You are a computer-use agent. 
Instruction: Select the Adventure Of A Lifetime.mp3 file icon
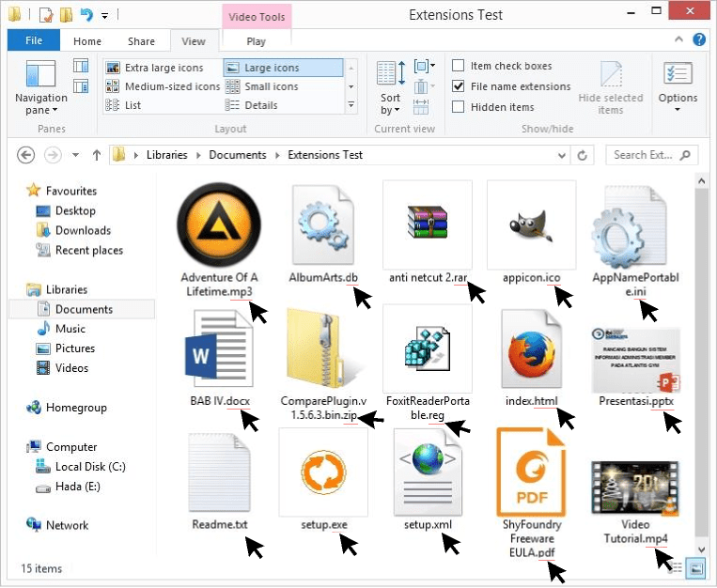click(219, 224)
